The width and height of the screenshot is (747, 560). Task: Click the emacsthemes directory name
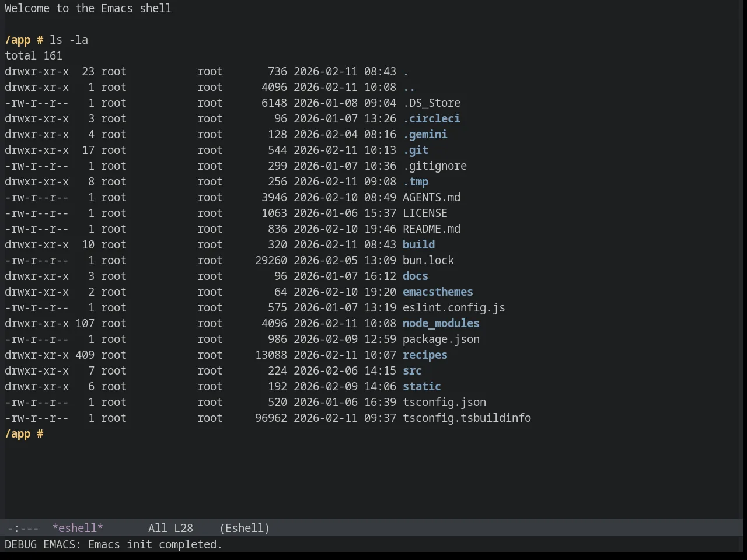(x=438, y=292)
